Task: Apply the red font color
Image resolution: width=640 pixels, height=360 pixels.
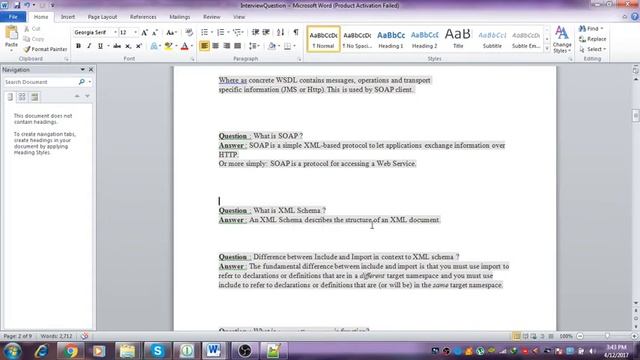Action: tap(184, 46)
